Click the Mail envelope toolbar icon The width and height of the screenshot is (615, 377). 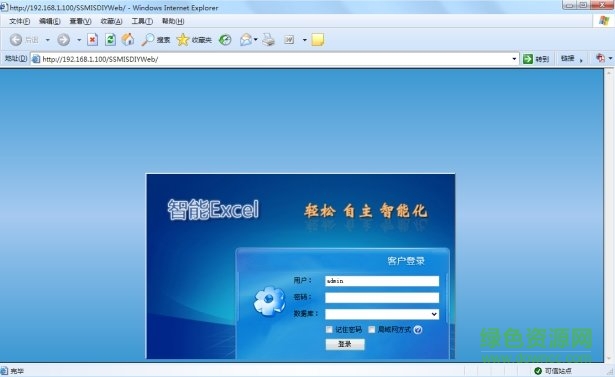(x=246, y=40)
